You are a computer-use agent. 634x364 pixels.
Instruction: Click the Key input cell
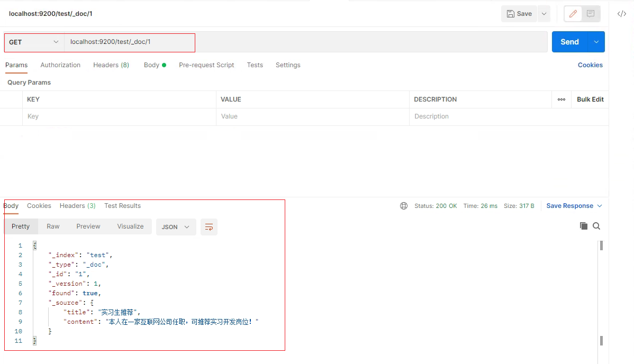click(119, 116)
